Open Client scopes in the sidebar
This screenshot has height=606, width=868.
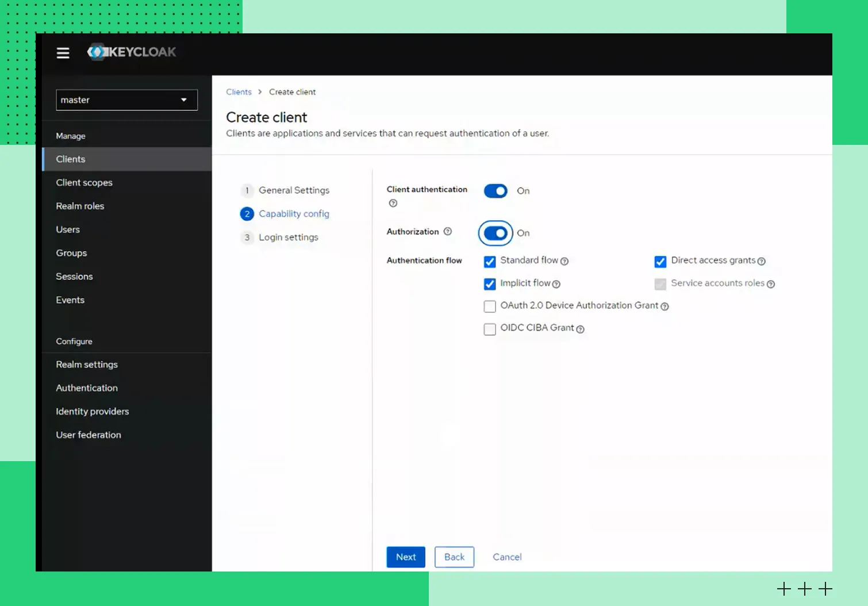click(84, 183)
